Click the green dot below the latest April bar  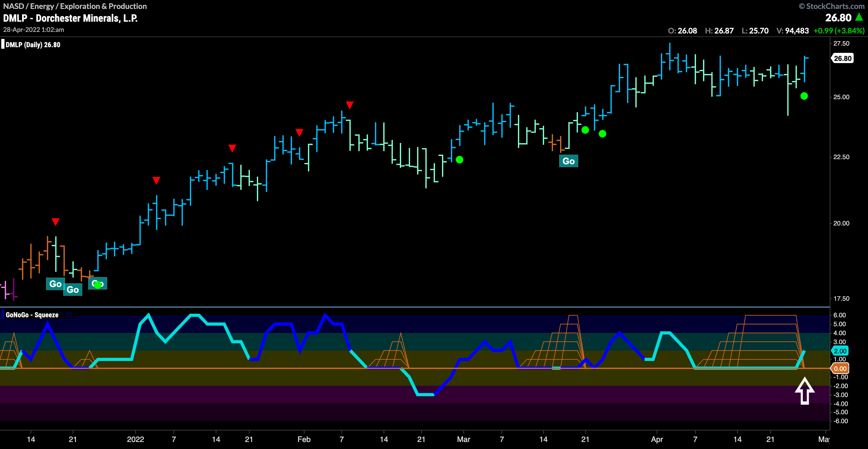[804, 96]
